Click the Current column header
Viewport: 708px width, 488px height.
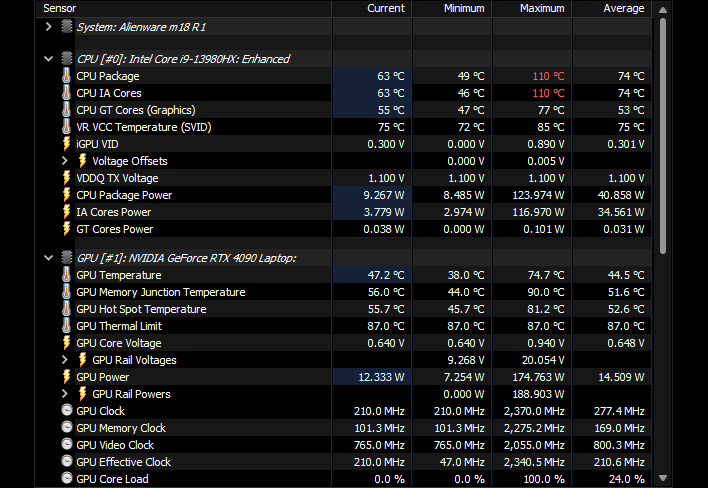tap(385, 8)
